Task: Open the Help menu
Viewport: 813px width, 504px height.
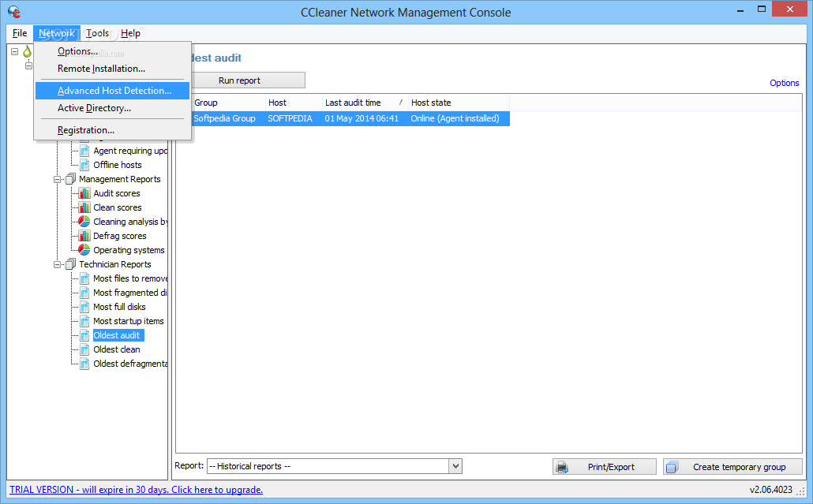Action: pyautogui.click(x=131, y=33)
